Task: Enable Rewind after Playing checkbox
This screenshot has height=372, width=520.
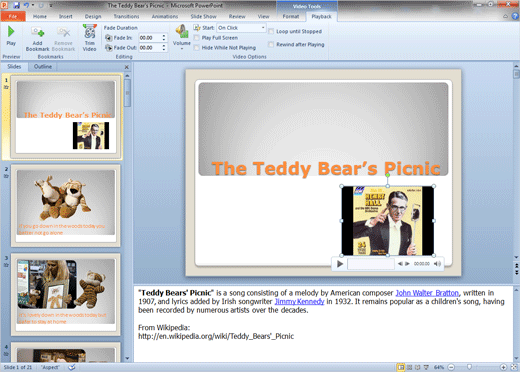Action: point(271,44)
